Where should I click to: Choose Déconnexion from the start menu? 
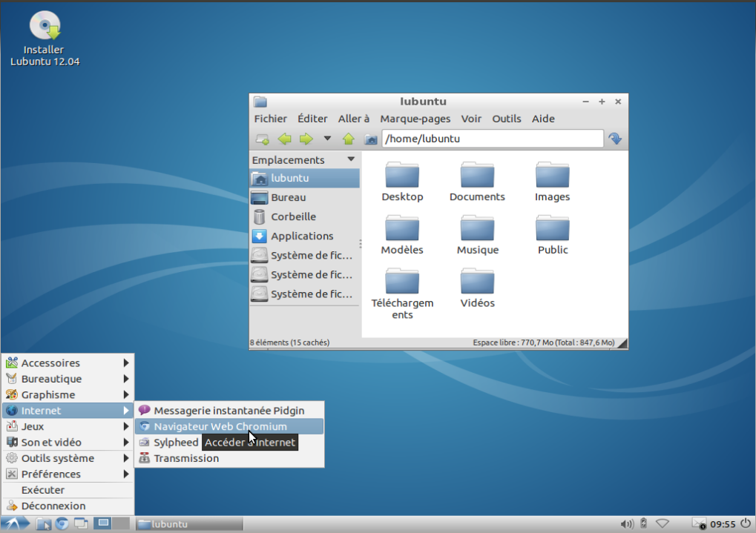[68, 506]
